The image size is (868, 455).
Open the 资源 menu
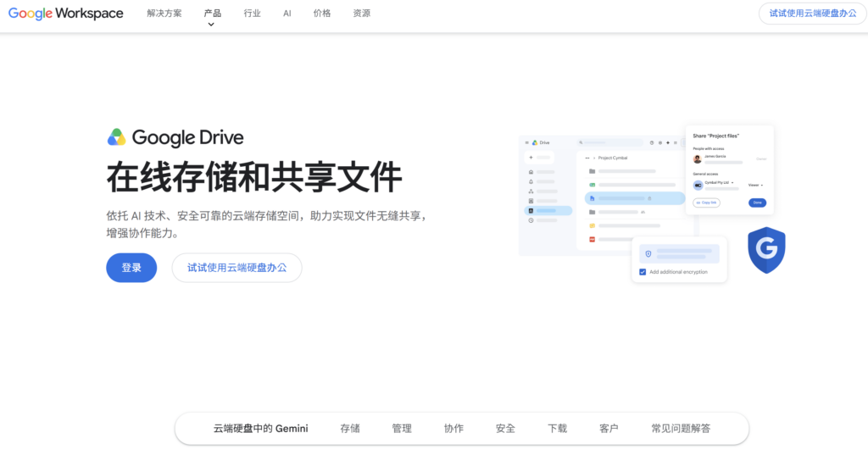[x=362, y=14]
